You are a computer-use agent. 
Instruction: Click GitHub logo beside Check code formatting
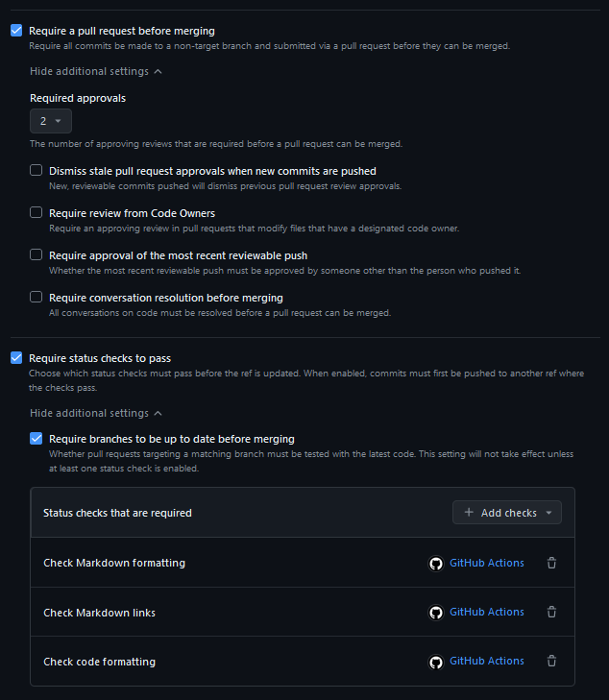tap(436, 662)
